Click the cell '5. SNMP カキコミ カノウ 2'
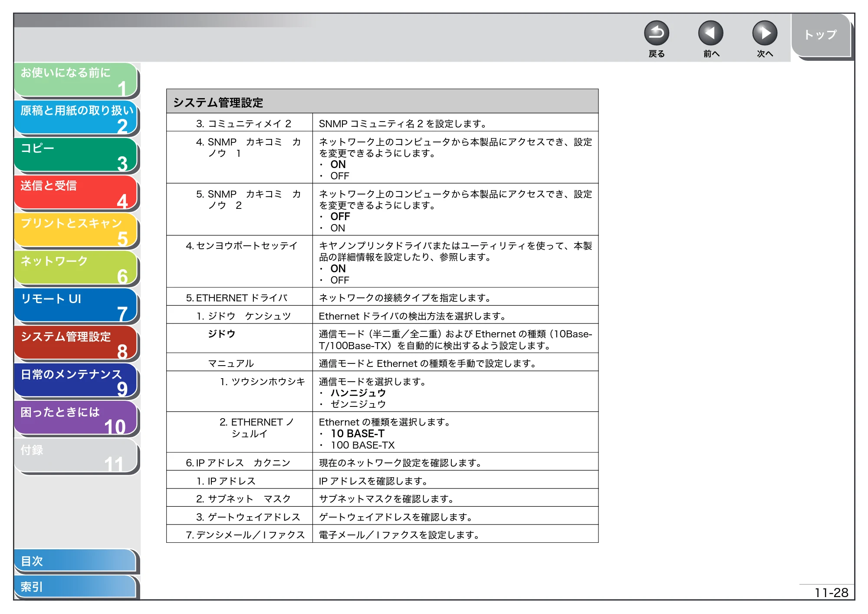 240,210
